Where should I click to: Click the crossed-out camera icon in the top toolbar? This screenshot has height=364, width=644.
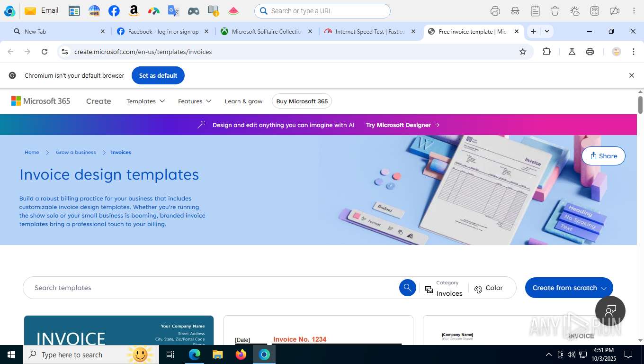[x=615, y=11]
